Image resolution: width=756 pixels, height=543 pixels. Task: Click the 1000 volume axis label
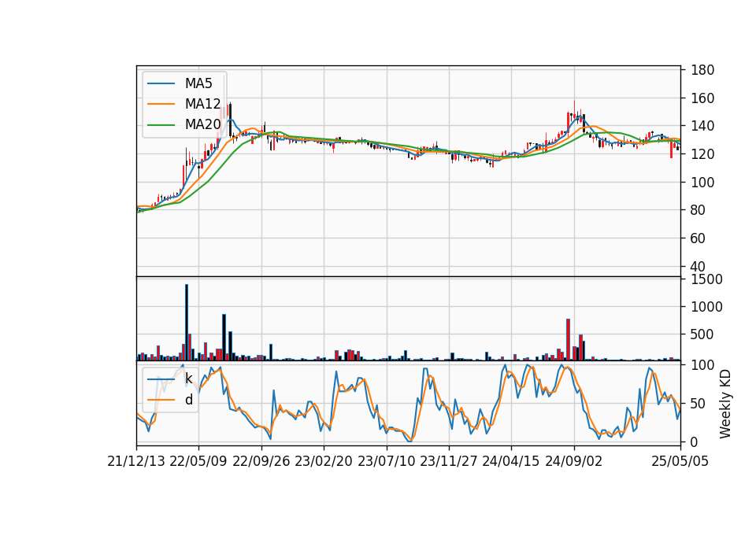tap(707, 307)
